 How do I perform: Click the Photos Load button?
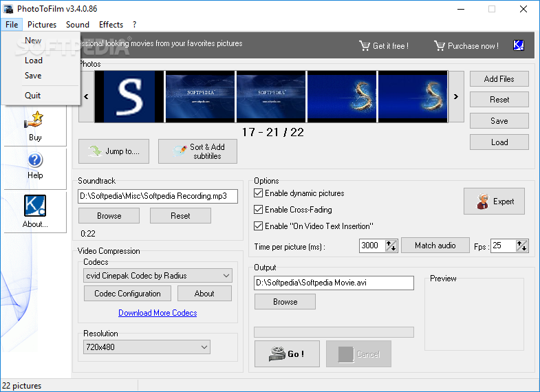tap(499, 142)
